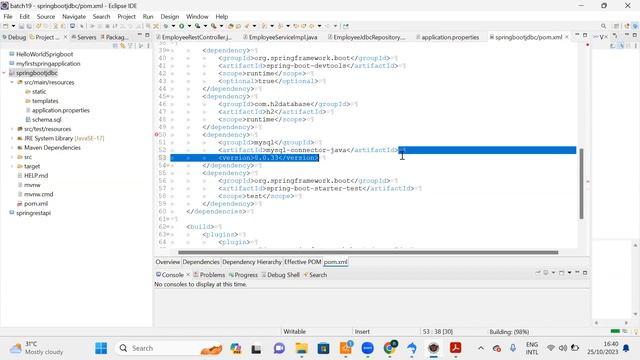Open dropdown arrow beside the Debug icon
640x360 pixels.
coord(173,26)
